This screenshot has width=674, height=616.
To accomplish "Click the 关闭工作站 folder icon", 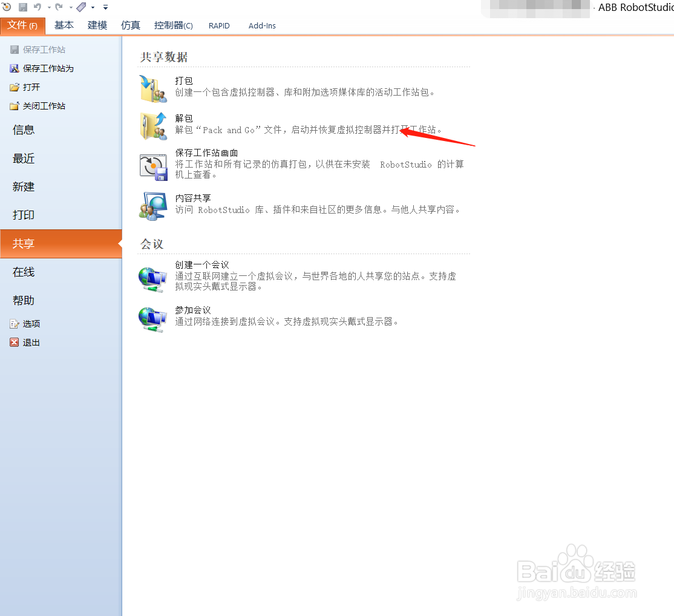I will coord(15,106).
